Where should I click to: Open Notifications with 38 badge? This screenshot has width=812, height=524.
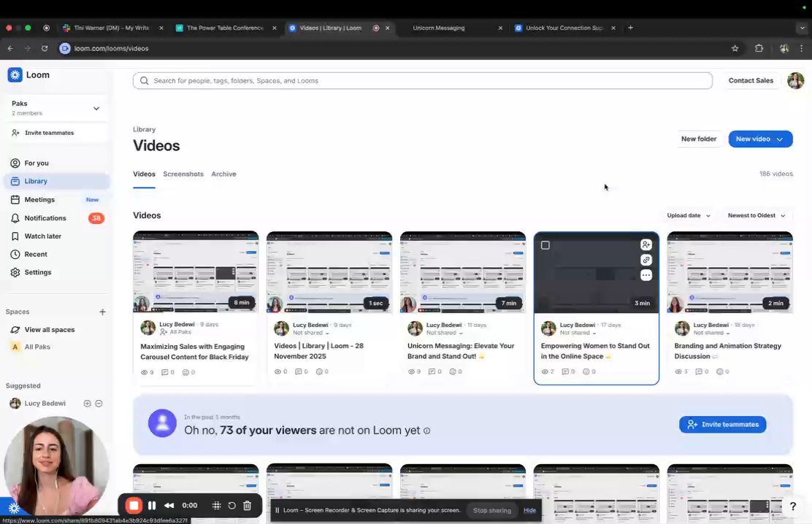(57, 218)
